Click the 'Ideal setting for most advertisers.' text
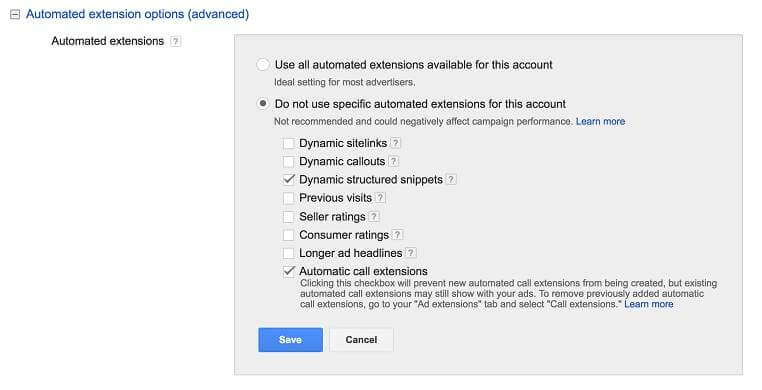This screenshot has height=390, width=762. point(345,82)
